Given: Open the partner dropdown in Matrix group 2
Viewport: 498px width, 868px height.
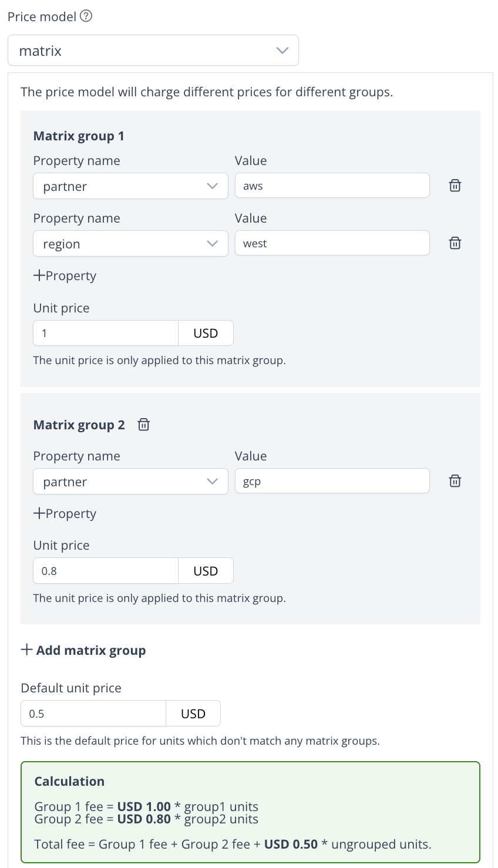Looking at the screenshot, I should click(x=130, y=482).
